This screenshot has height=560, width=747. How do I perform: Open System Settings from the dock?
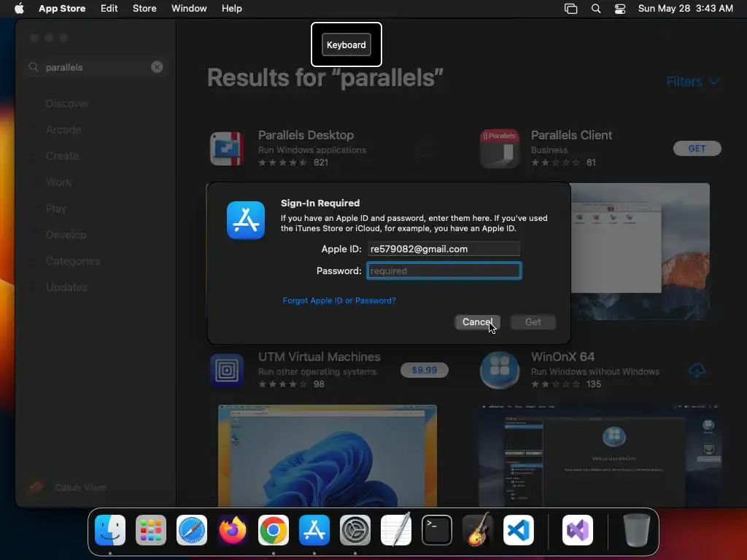click(x=355, y=530)
